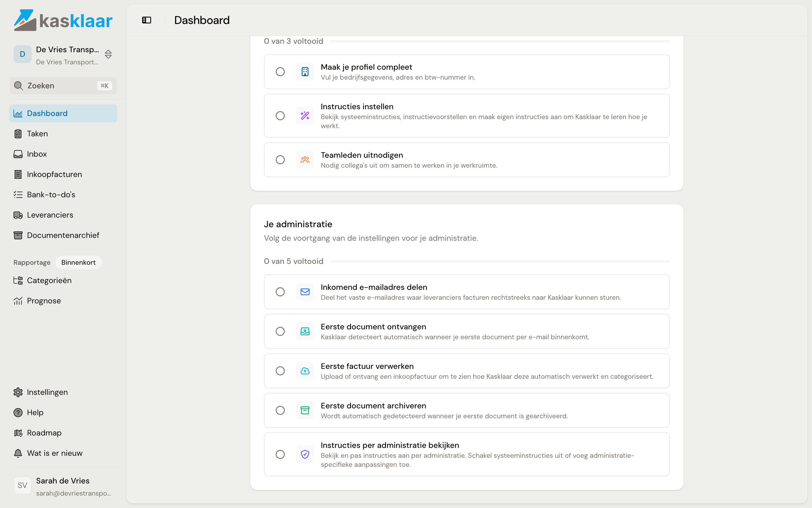This screenshot has width=812, height=508.
Task: Click the Instructies per administratie bekijken circle
Action: (280, 454)
